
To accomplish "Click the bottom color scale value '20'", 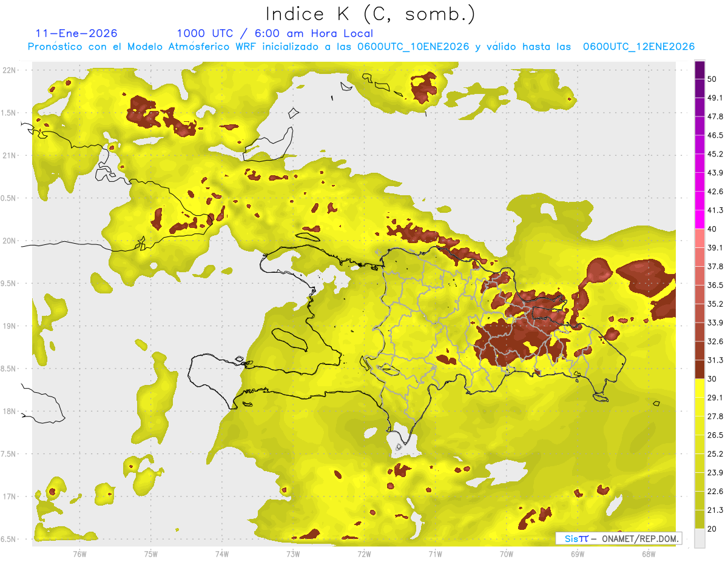I will click(x=712, y=529).
